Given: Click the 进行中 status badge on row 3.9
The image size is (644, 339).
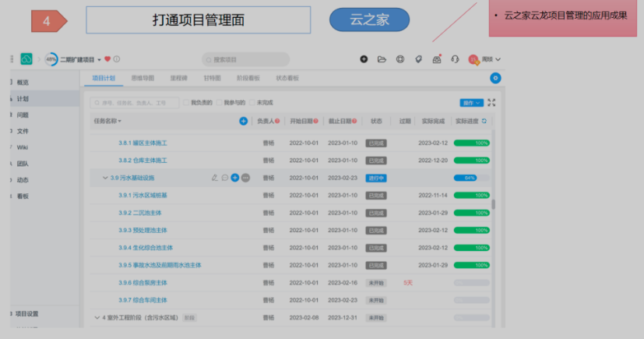Looking at the screenshot, I should coord(376,178).
